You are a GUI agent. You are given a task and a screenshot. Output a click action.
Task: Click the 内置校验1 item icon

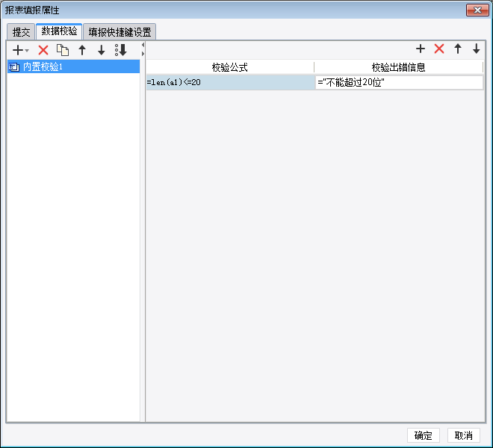click(14, 67)
